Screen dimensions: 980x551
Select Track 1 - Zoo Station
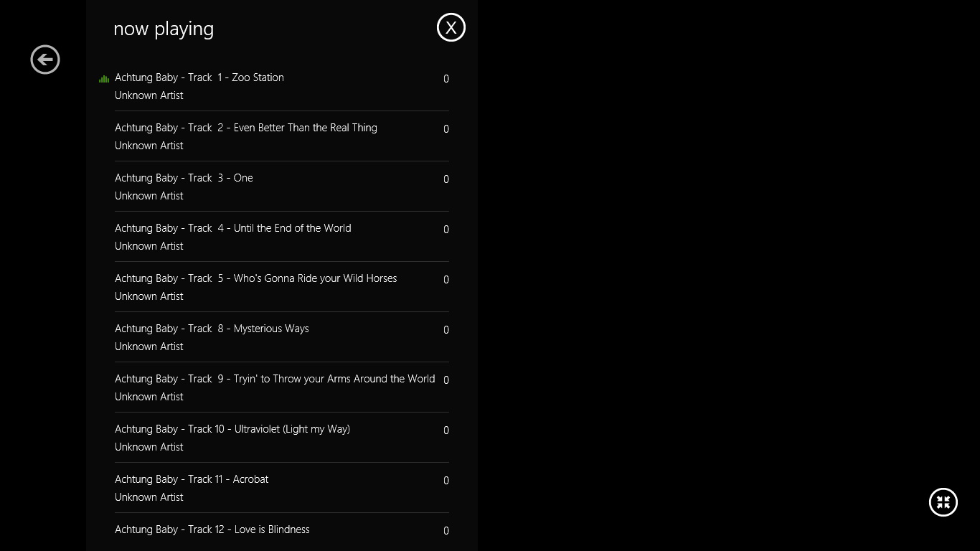coord(282,86)
